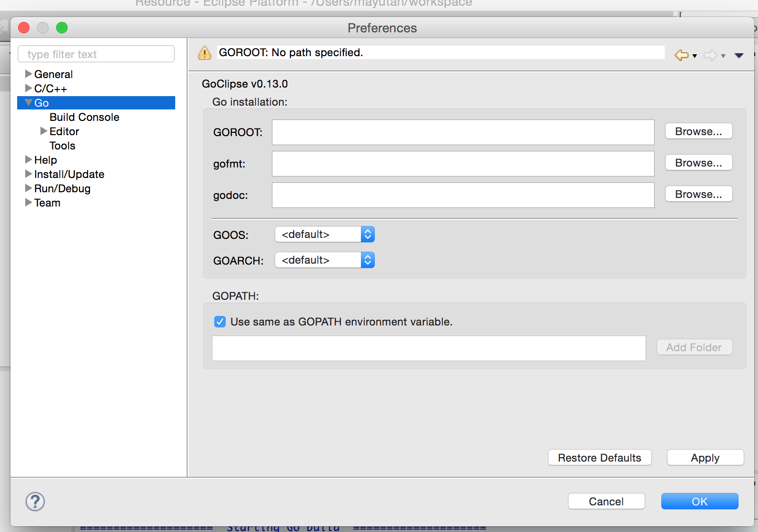The width and height of the screenshot is (758, 532).
Task: Click the Apply button
Action: (705, 458)
